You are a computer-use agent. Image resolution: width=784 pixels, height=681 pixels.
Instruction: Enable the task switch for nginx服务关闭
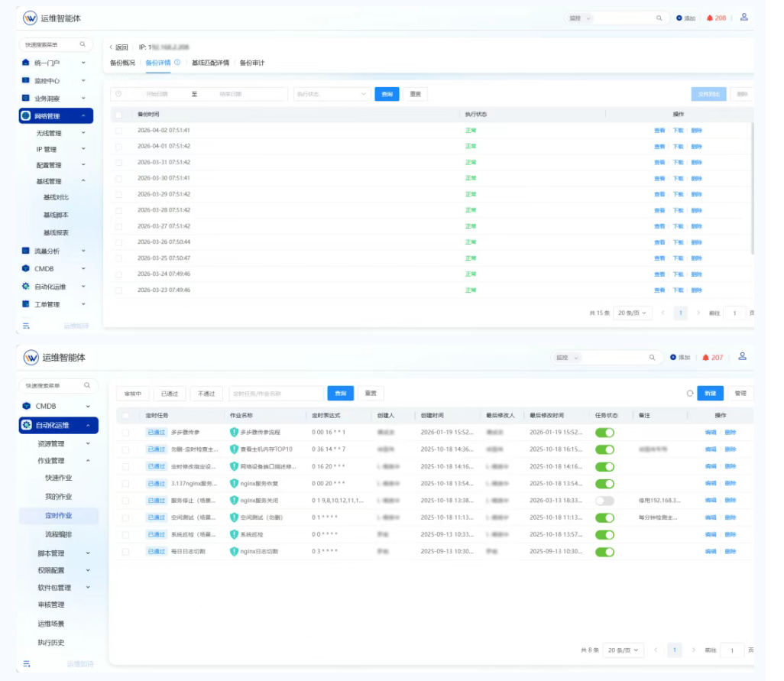tap(604, 501)
